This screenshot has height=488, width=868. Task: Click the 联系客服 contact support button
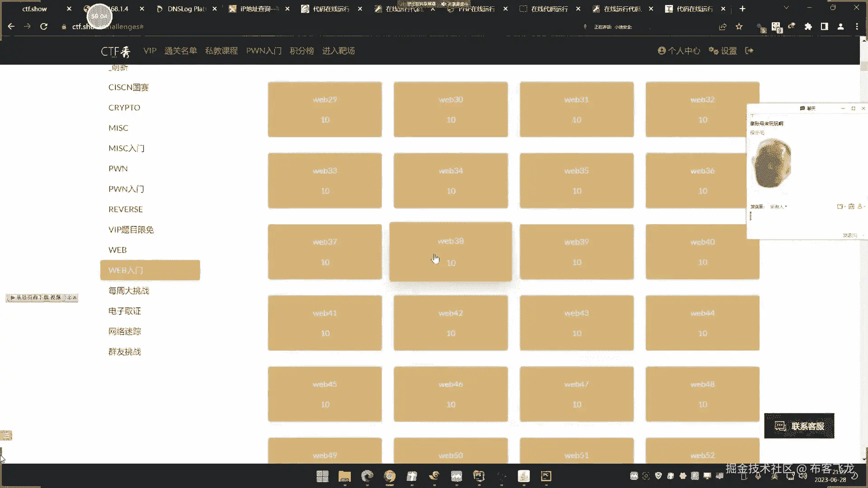pyautogui.click(x=799, y=426)
